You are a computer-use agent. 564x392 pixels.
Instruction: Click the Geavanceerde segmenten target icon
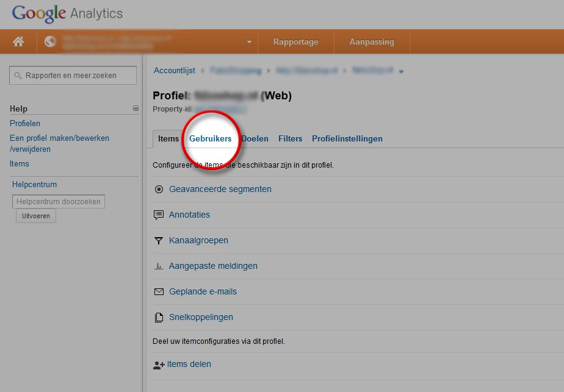click(x=159, y=189)
